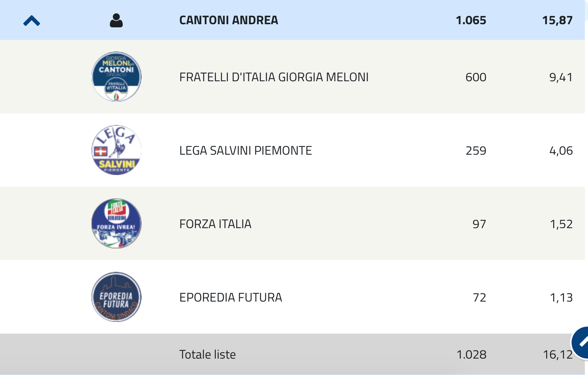
Task: Click the EPOREDIA FUTURA list name
Action: point(231,298)
